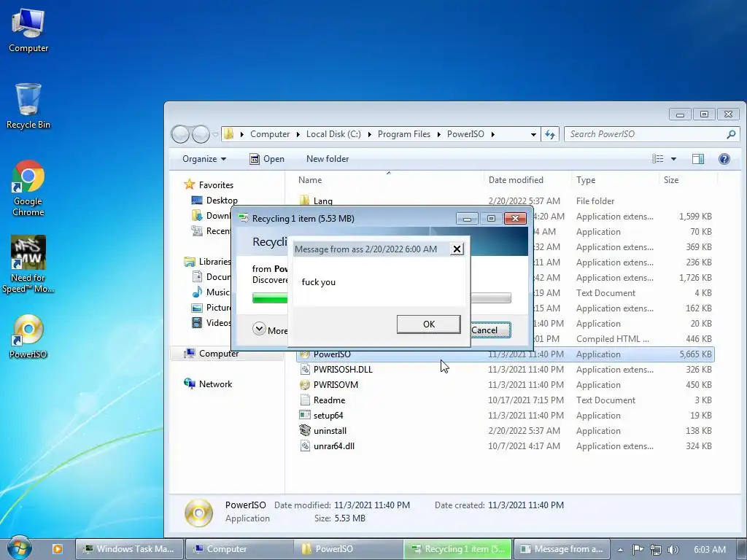Refresh the PowerISO folder view
This screenshot has height=560, width=747.
(550, 134)
